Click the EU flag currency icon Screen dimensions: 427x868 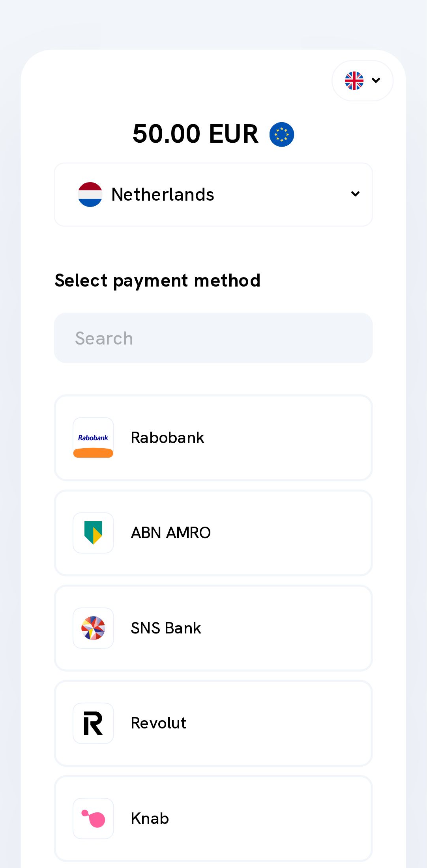pos(281,134)
